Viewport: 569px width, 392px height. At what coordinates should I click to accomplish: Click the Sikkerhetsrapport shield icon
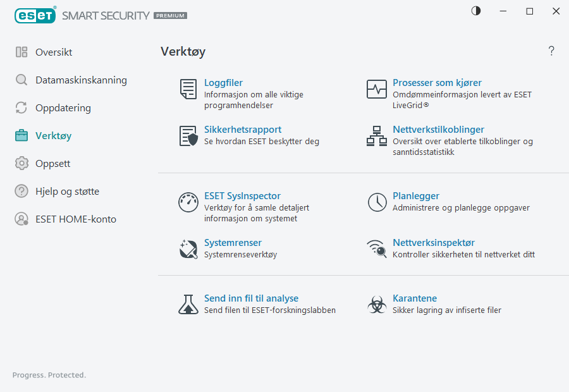[x=188, y=136]
